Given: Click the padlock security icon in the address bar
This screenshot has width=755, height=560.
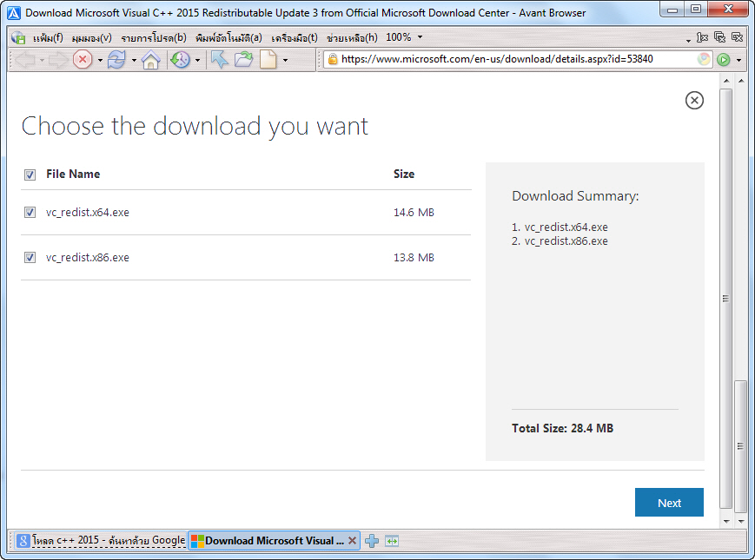Looking at the screenshot, I should 332,59.
